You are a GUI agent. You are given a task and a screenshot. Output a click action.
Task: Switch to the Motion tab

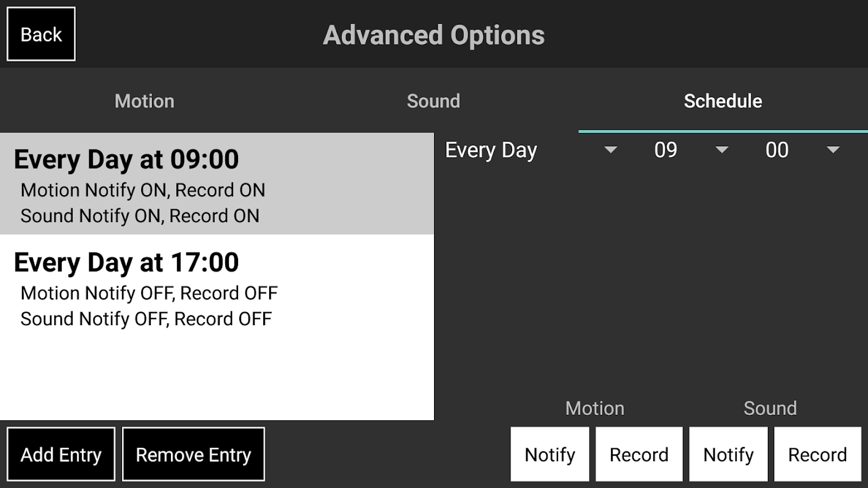pos(145,101)
